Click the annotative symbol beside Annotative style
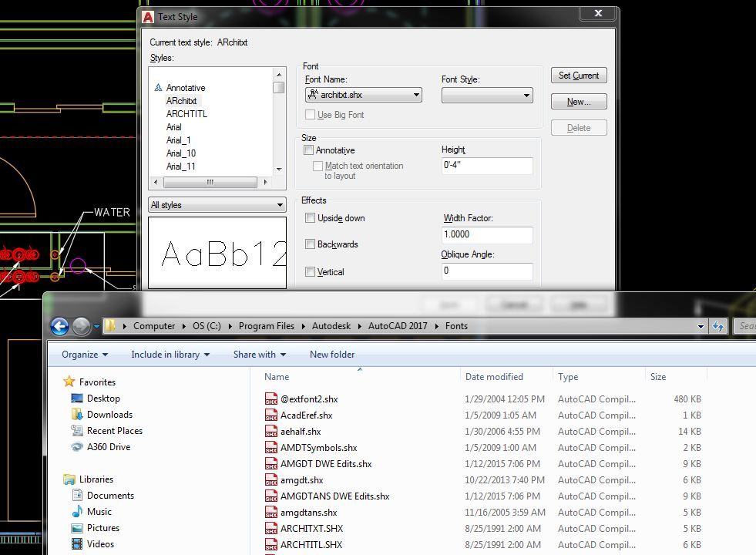The height and width of the screenshot is (555, 756). (x=158, y=88)
